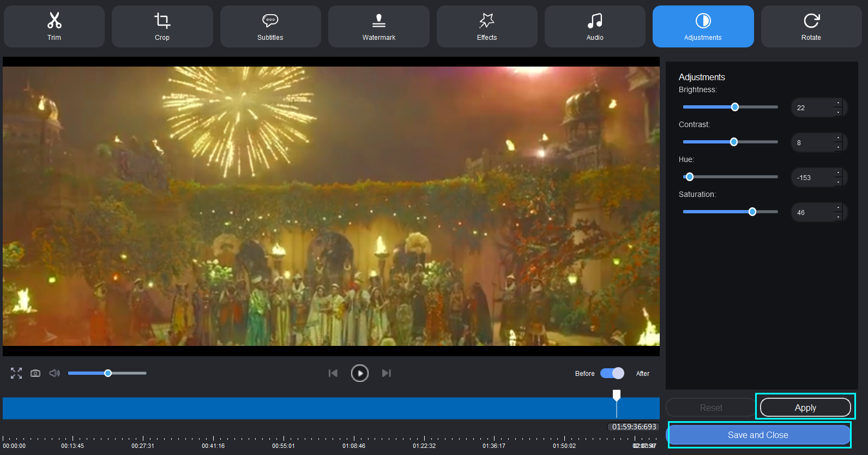Select the Adjustments tab

click(x=703, y=27)
